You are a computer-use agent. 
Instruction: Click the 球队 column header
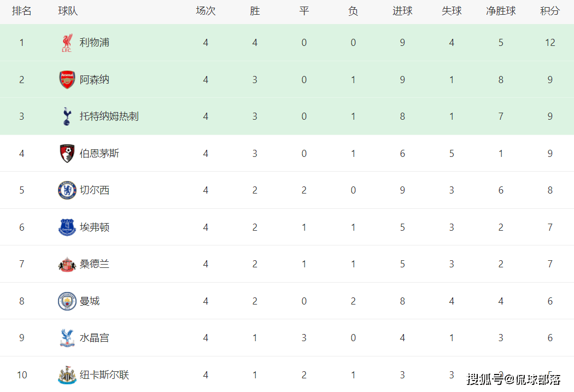pyautogui.click(x=68, y=11)
